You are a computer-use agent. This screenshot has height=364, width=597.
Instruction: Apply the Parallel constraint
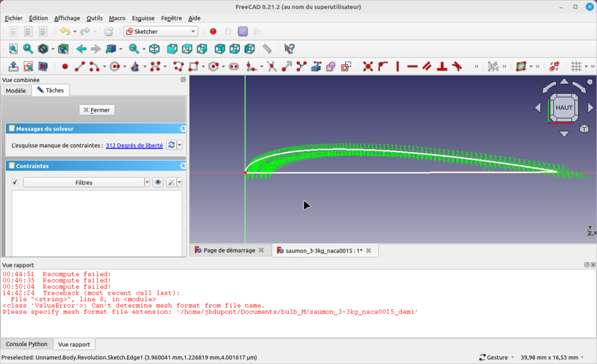coord(427,66)
